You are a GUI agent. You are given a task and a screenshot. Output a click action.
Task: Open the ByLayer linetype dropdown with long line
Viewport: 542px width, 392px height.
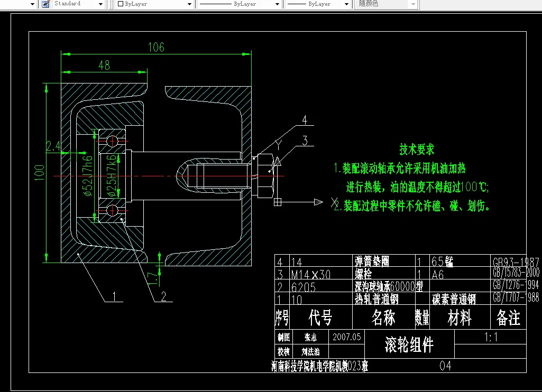pos(277,4)
